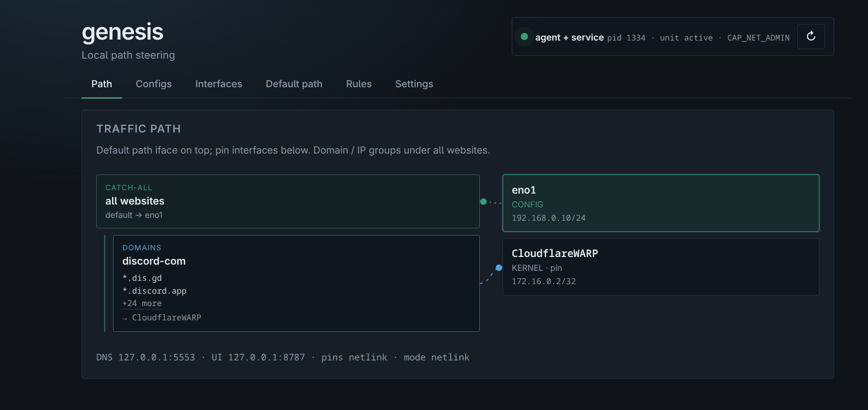Select the 'all websites' catch-all card

[288, 201]
